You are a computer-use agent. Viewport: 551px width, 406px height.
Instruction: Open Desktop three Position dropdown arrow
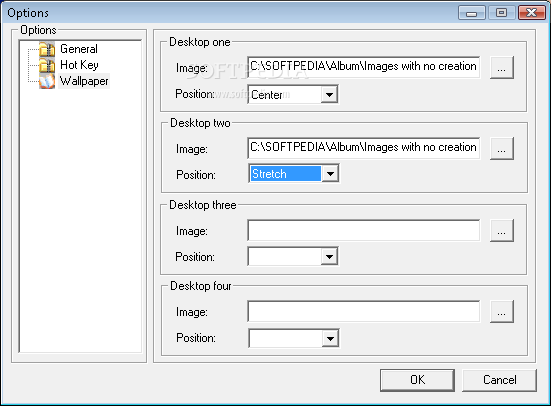point(329,257)
